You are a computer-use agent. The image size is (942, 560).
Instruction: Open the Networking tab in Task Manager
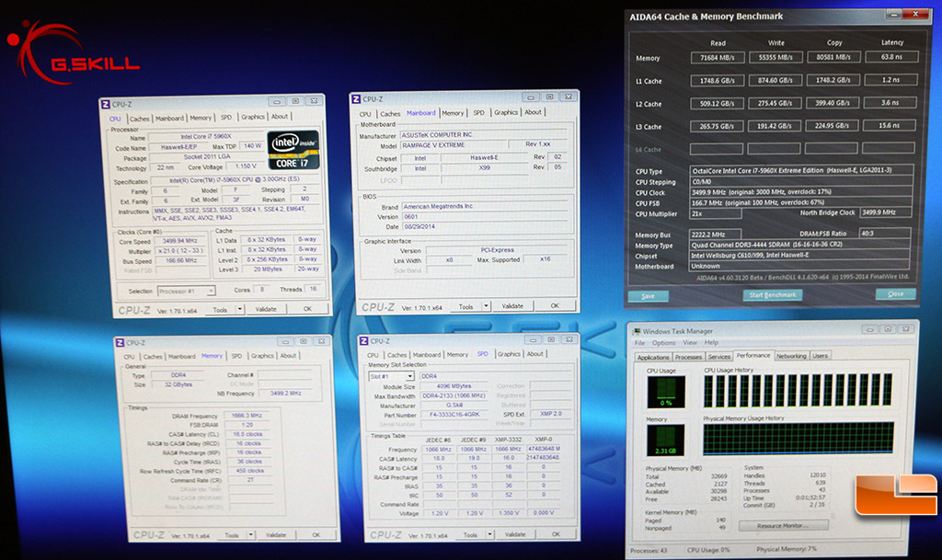coord(791,356)
